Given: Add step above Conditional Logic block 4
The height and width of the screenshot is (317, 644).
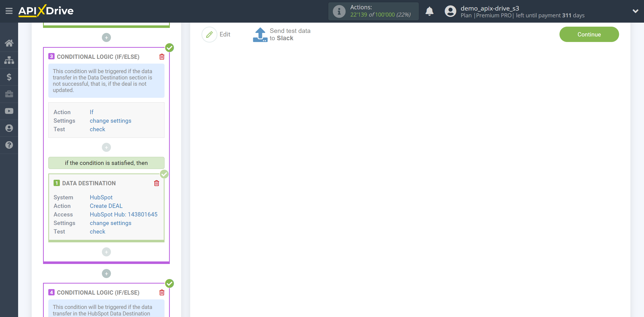Looking at the screenshot, I should 106,274.
